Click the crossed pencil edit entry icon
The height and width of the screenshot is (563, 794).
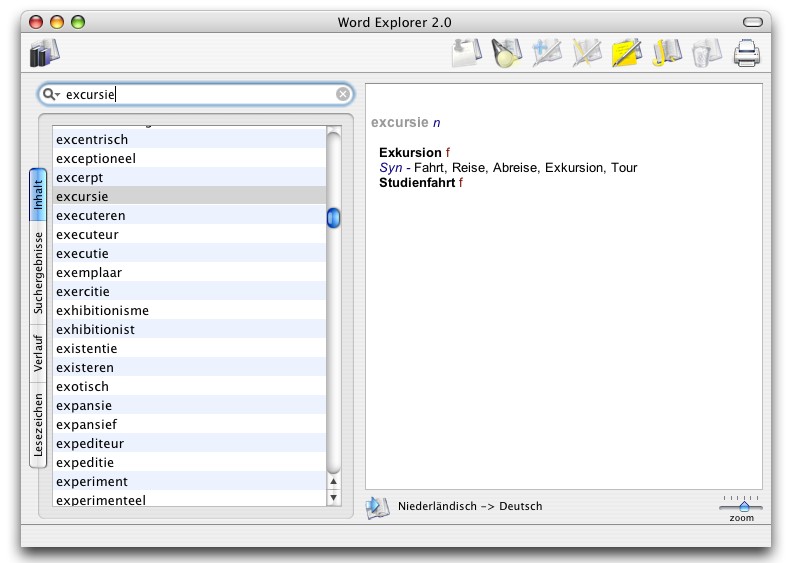point(587,53)
